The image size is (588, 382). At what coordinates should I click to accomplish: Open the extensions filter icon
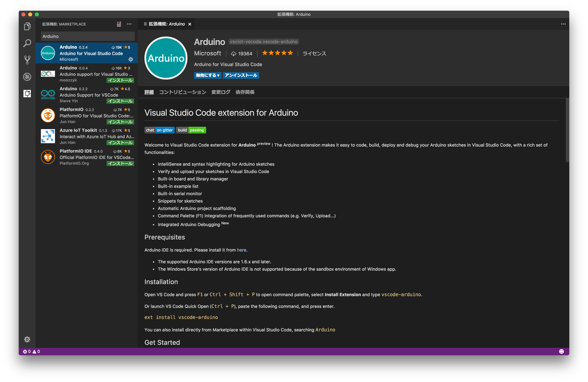[119, 24]
